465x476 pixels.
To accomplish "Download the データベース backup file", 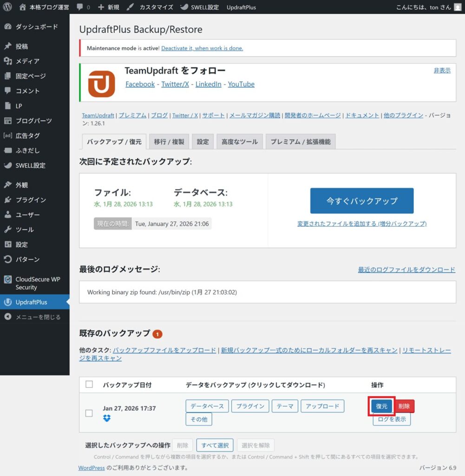I will pos(207,406).
